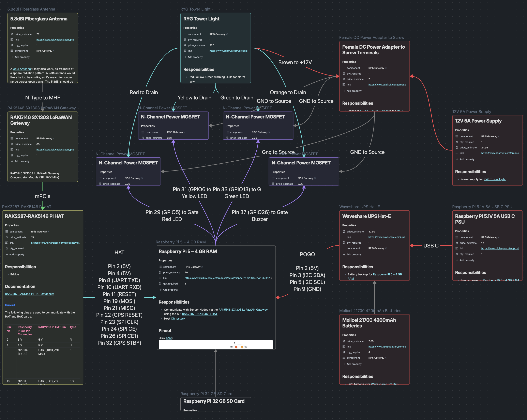This screenshot has height=420, width=527.
Task: Click Add property in Waveshare UPS Hat-E card
Action: pos(354,254)
